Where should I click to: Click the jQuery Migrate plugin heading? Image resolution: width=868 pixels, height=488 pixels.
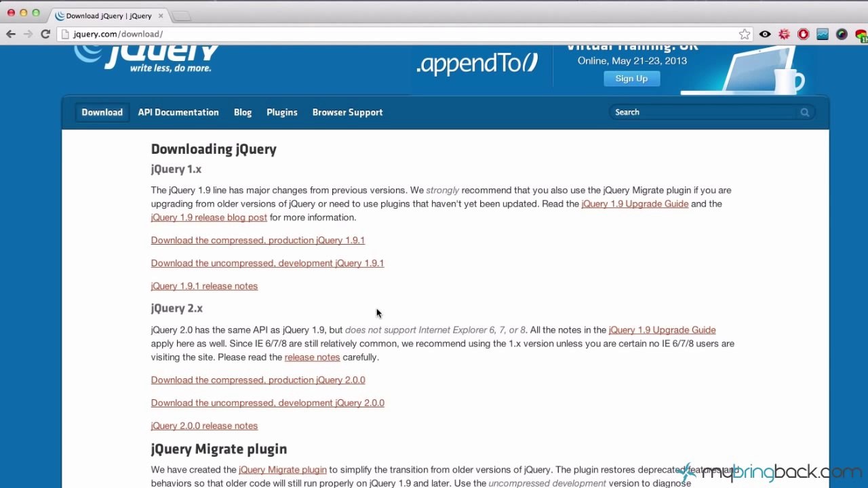(219, 449)
